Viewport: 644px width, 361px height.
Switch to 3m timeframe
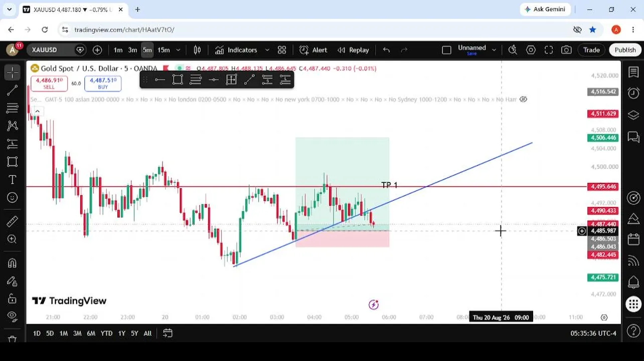coord(132,50)
